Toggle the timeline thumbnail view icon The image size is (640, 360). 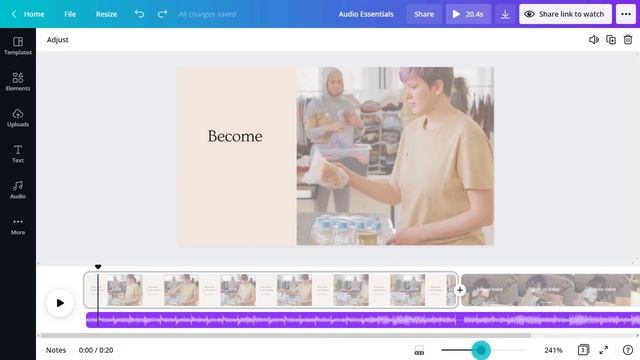(x=419, y=350)
